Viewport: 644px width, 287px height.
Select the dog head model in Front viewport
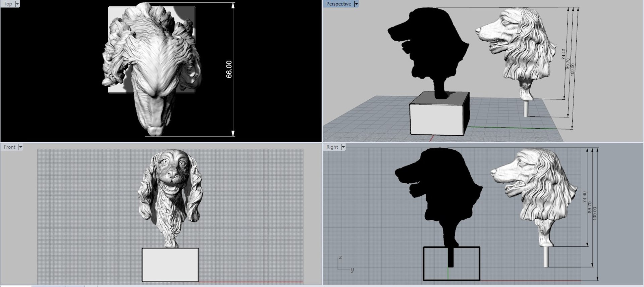coord(170,198)
